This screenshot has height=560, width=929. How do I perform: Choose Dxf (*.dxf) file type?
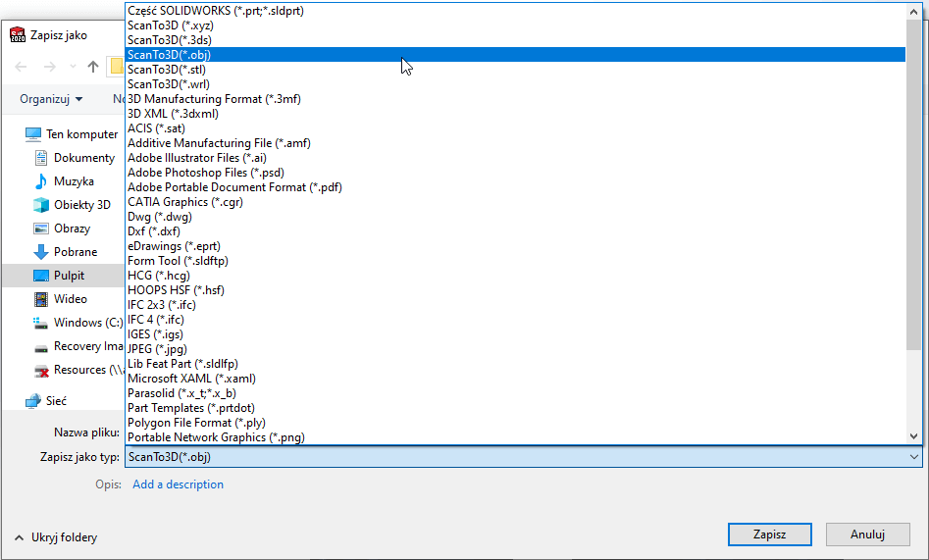click(x=515, y=231)
